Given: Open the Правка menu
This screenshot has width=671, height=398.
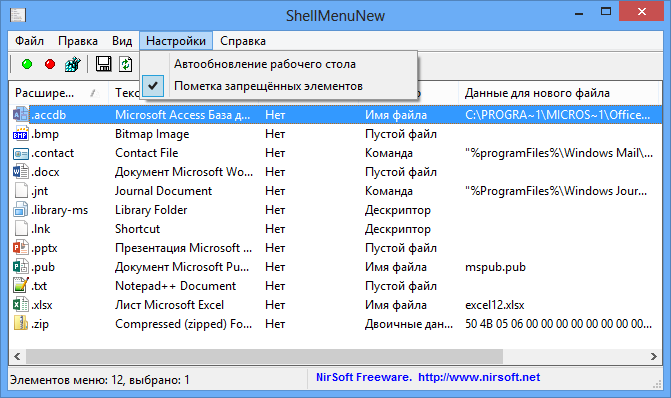Looking at the screenshot, I should (78, 41).
